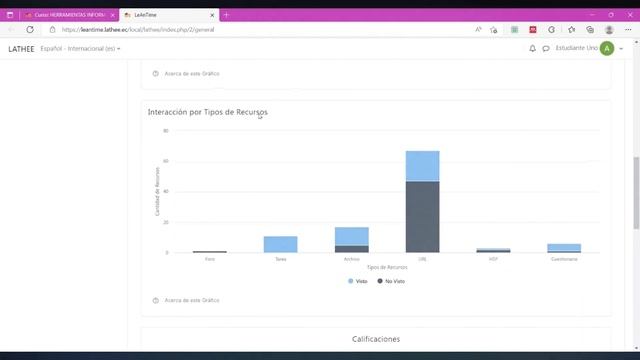Click the upper Acerca de este Gráfico link
Screen dimensions: 640x360
pos(192,74)
